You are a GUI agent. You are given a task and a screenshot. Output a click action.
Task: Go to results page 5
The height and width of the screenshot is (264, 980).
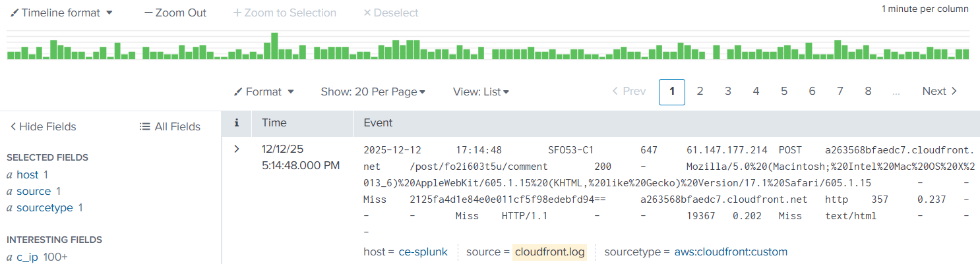tap(784, 92)
